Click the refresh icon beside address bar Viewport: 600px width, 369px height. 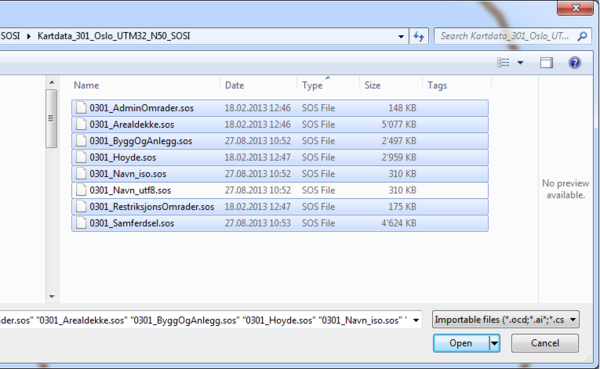[419, 36]
